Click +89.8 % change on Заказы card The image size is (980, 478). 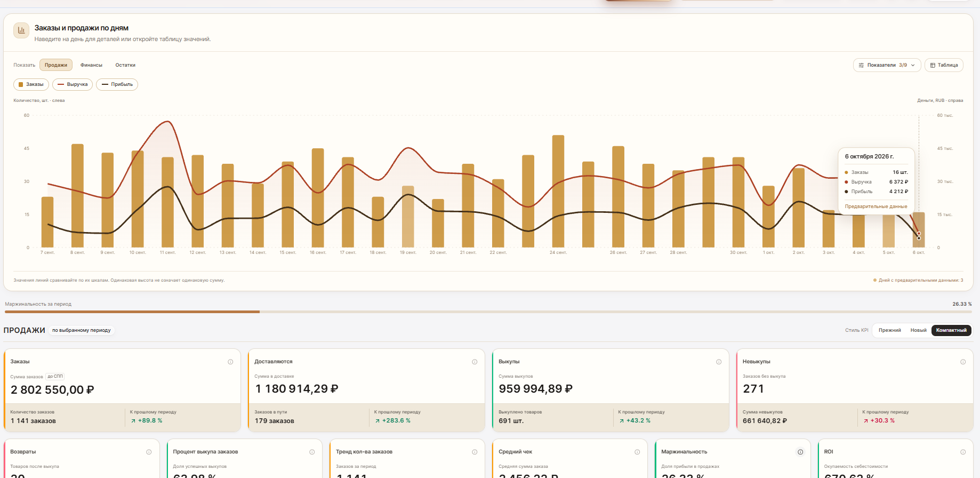pos(147,420)
